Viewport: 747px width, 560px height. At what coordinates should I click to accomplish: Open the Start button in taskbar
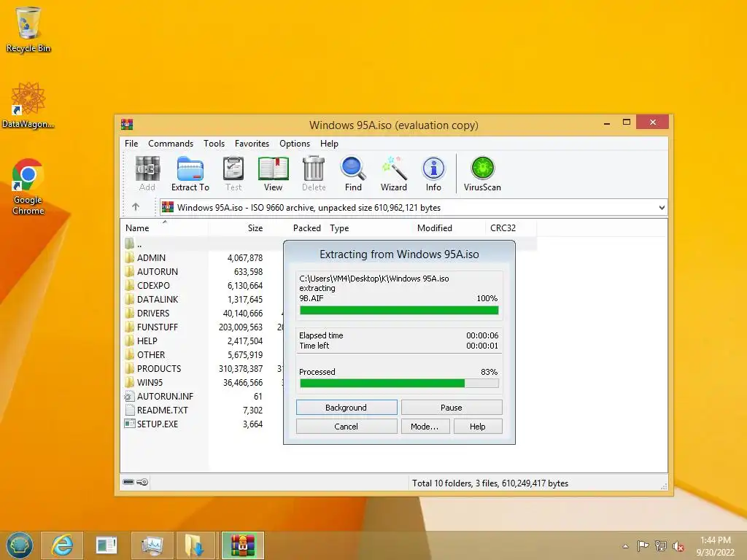(x=20, y=545)
